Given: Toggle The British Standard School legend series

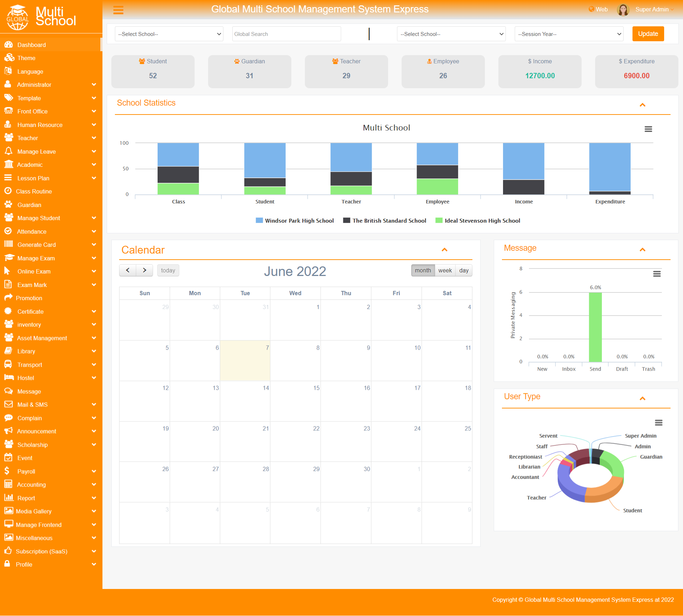Looking at the screenshot, I should point(385,221).
